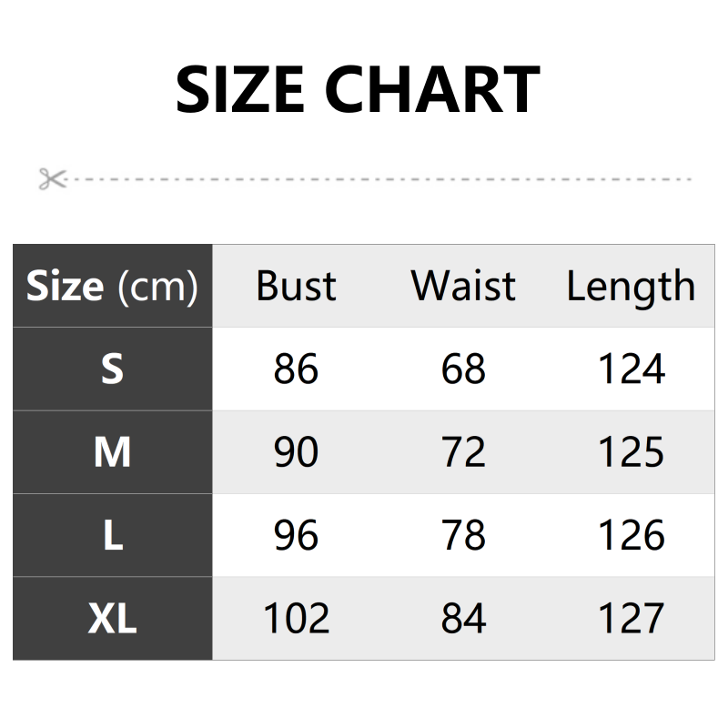Select the Size (cm) header cell

point(112,287)
